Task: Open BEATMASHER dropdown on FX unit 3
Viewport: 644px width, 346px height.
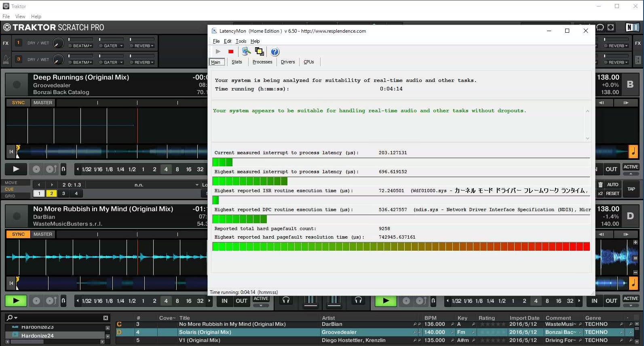Action: [91, 63]
